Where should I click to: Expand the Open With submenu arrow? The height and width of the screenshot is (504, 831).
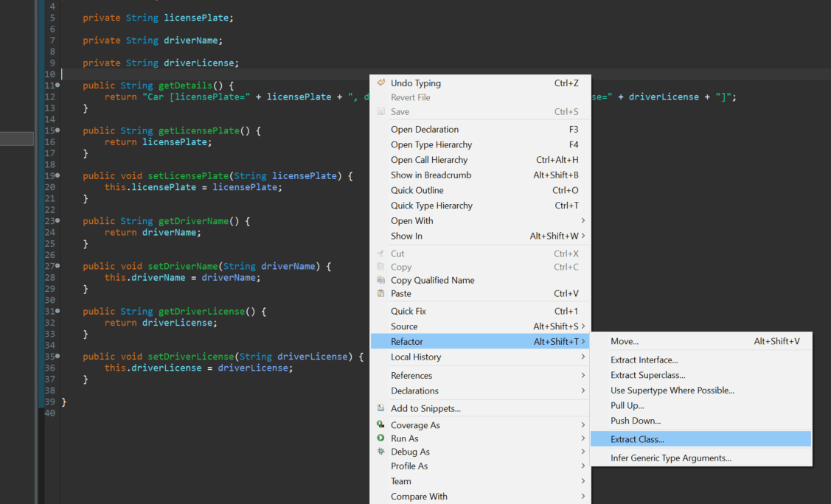583,221
